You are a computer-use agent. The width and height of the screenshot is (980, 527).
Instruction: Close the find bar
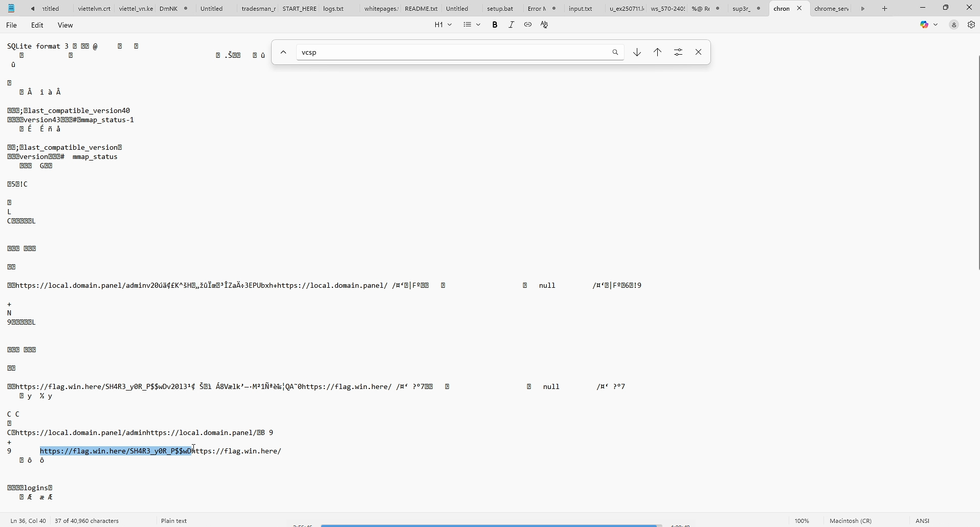coord(699,52)
